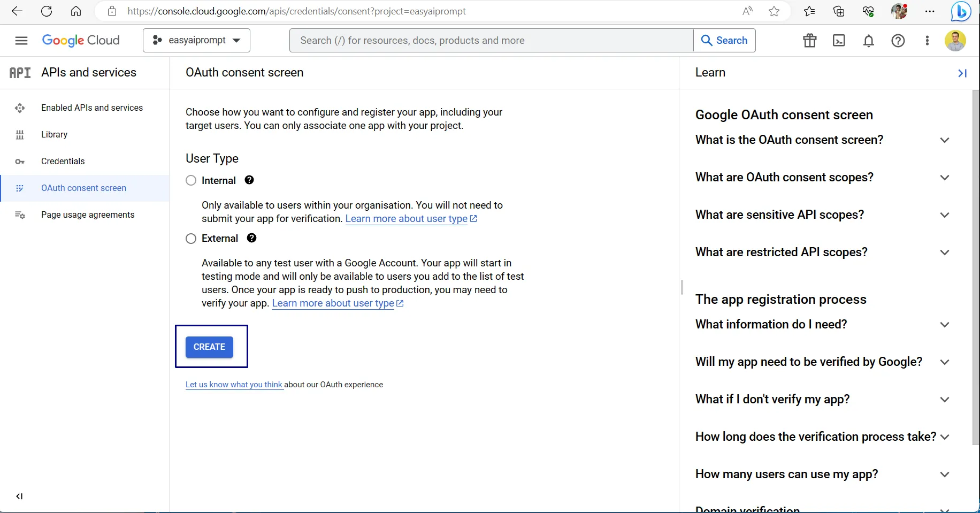Activate the read aloud icon in the address bar
The width and height of the screenshot is (980, 513).
coord(748,11)
